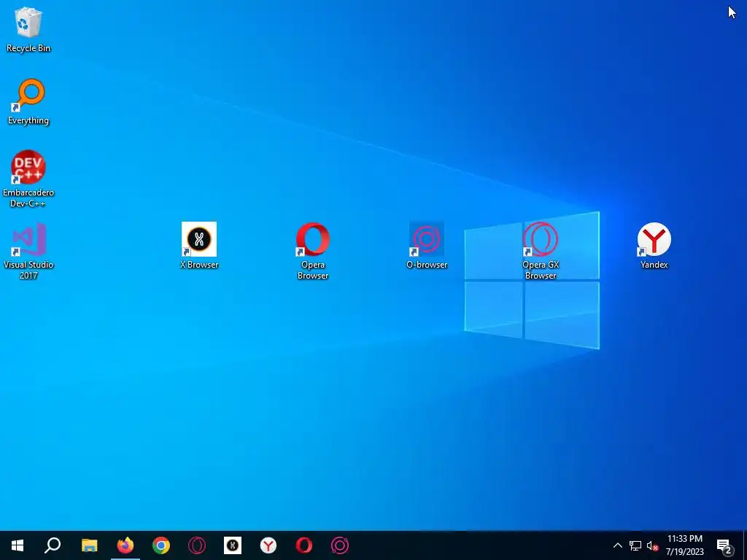Open taskbar search magnifier

[x=53, y=545]
